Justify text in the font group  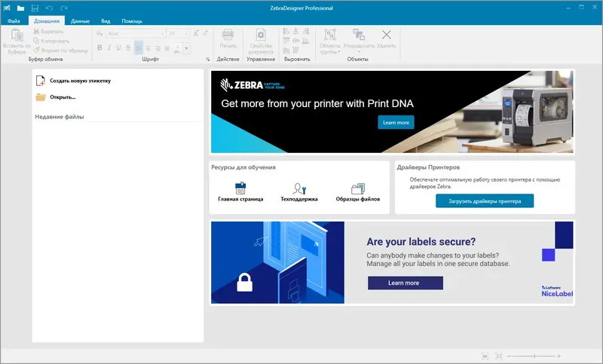167,48
